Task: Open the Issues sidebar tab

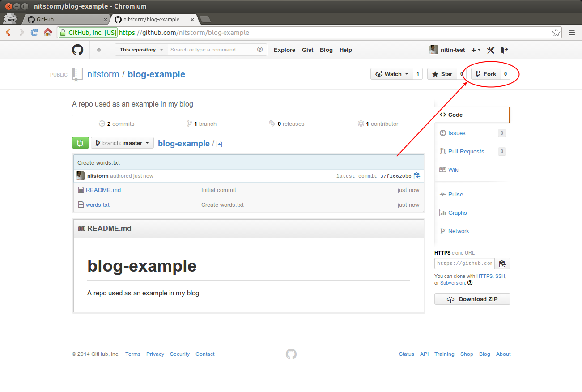Action: [472, 133]
